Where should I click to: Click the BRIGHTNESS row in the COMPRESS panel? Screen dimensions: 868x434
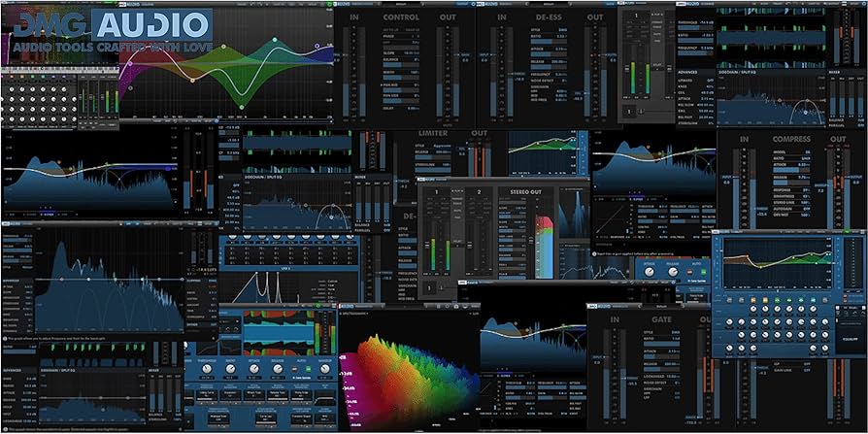point(792,196)
